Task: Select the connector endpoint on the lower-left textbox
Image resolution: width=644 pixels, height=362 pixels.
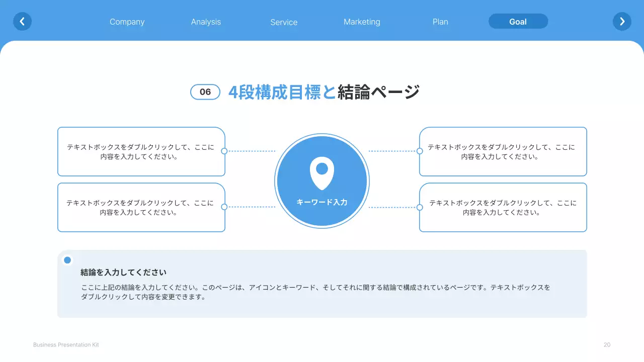Action: point(225,207)
